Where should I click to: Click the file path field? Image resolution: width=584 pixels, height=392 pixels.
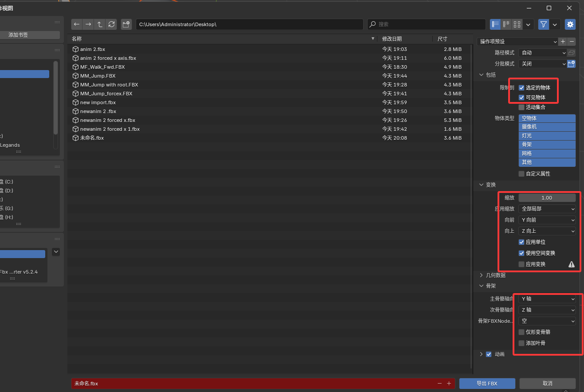tap(250, 24)
